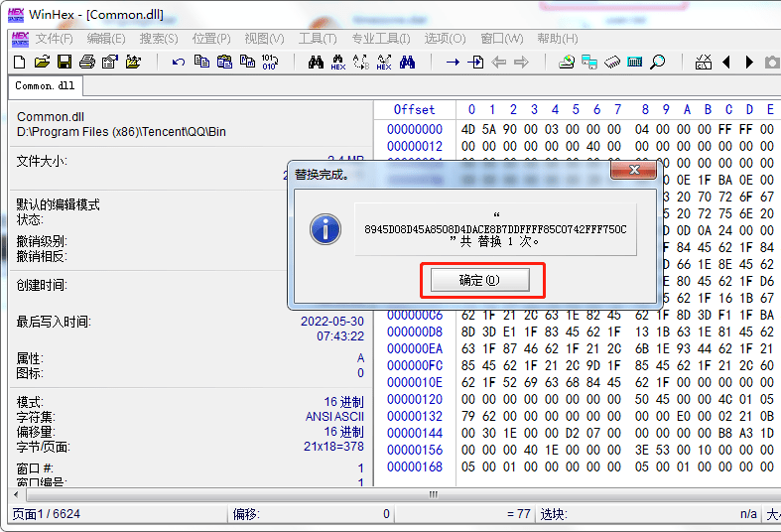Click the file path D:\Program Files (x86)\Tencent\QQ\Bin
The height and width of the screenshot is (532, 781).
click(x=121, y=132)
